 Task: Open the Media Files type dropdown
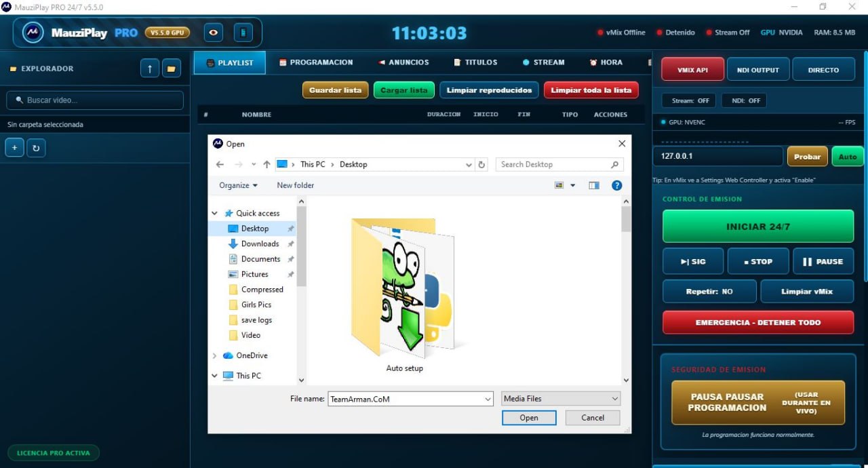(561, 399)
